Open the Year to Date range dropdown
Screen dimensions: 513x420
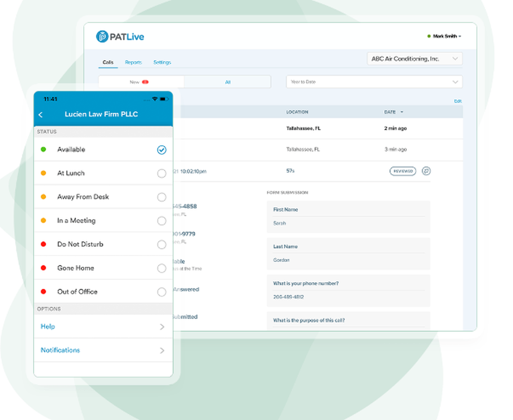(x=374, y=82)
